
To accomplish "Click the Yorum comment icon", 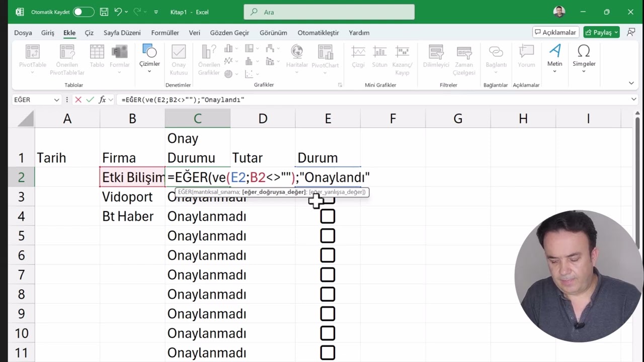I will (x=526, y=56).
